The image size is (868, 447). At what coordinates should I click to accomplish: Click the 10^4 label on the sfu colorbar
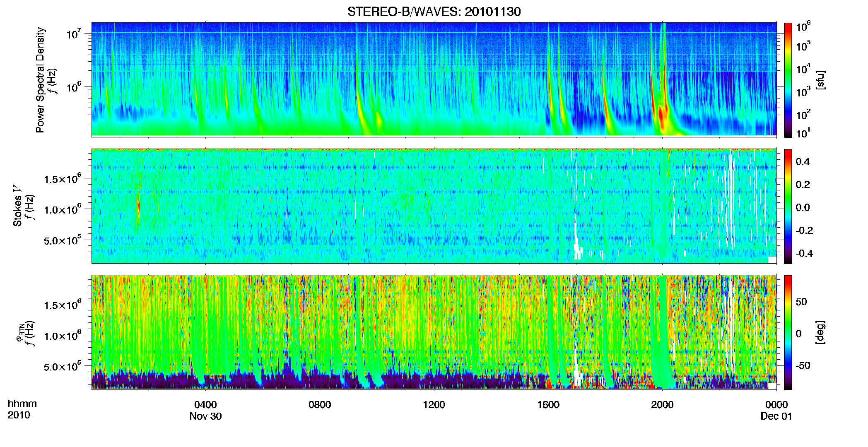[x=803, y=69]
